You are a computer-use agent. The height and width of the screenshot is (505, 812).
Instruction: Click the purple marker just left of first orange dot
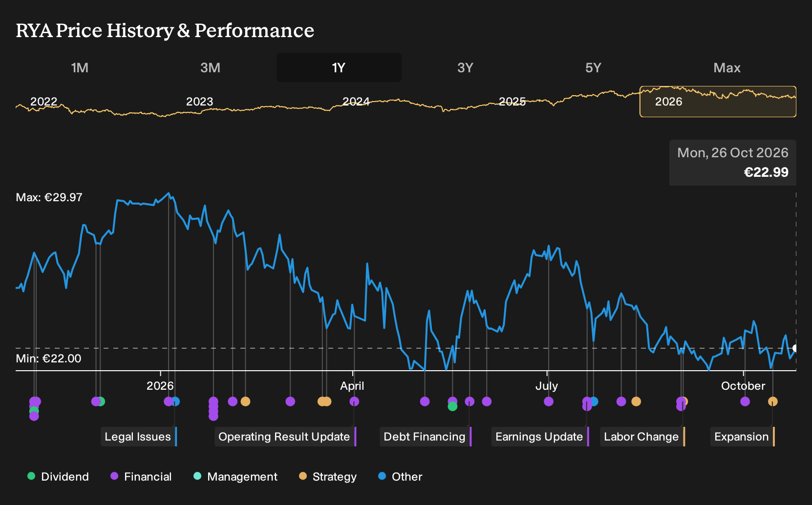233,401
